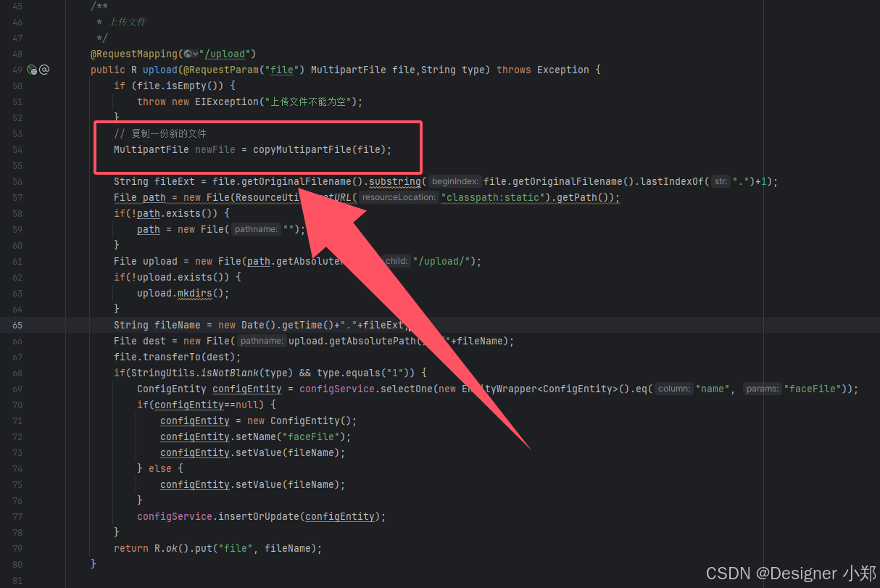Click the mkdirs call on line 63

(195, 293)
